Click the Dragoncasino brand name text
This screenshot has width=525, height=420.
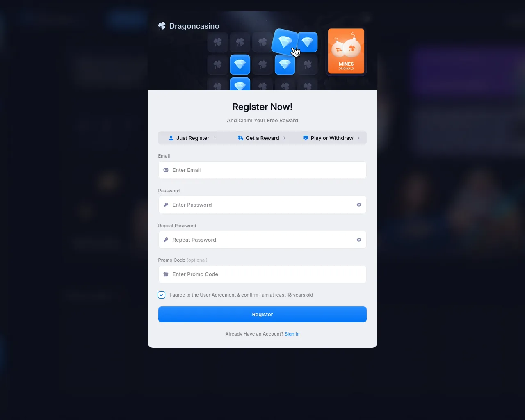(x=194, y=26)
